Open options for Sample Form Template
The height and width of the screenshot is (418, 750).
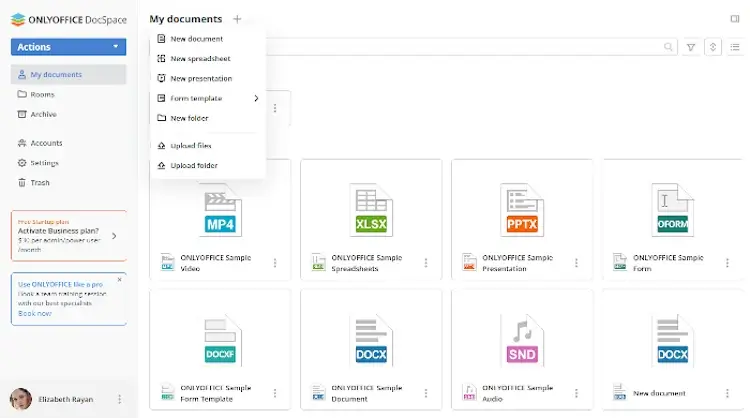[x=275, y=393]
